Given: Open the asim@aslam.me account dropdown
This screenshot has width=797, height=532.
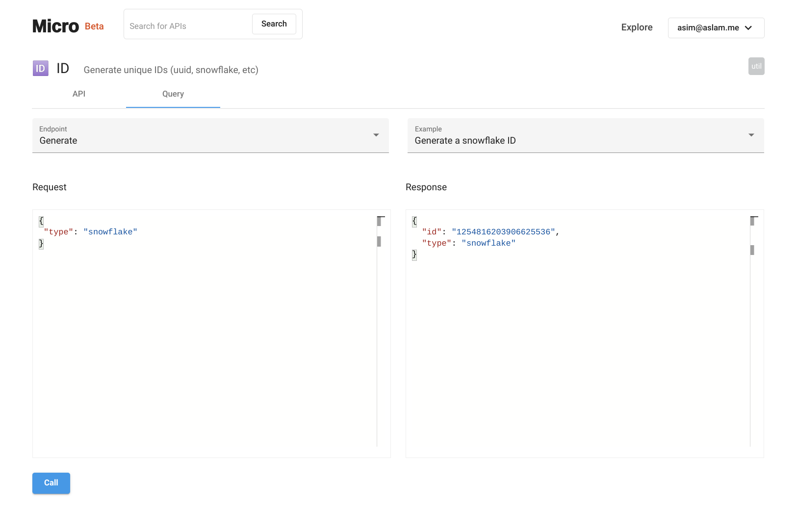Looking at the screenshot, I should (x=716, y=28).
